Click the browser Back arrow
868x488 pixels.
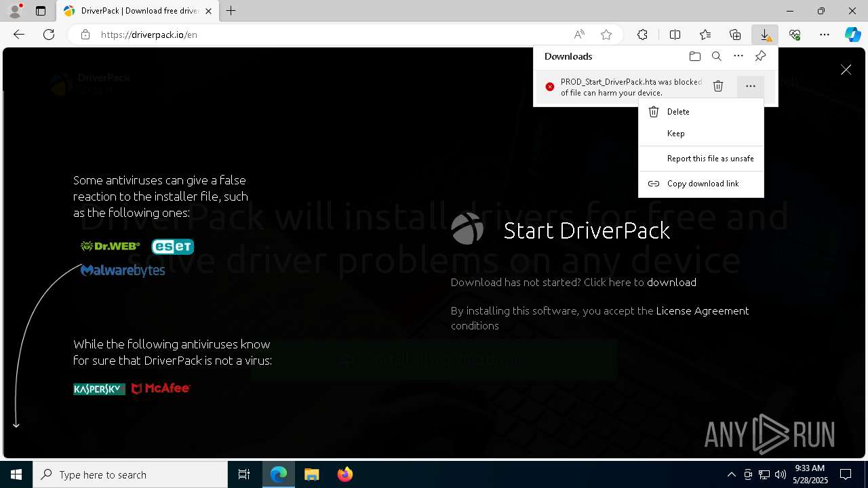tap(19, 35)
